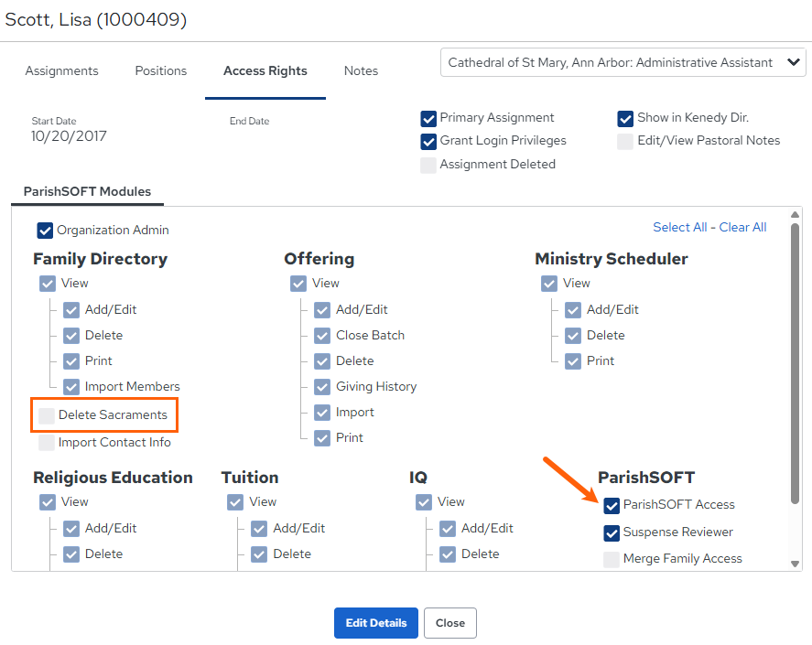Toggle IQ Add/Edit checkbox
The image size is (812, 645).
(448, 529)
